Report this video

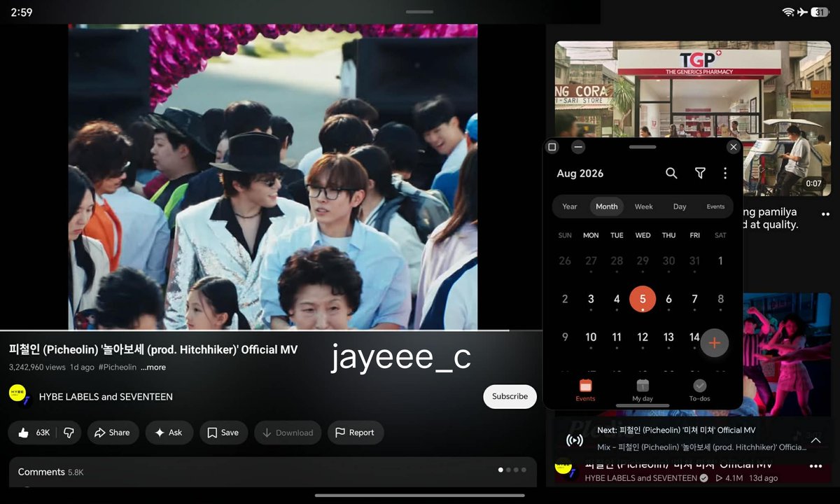[x=355, y=433]
